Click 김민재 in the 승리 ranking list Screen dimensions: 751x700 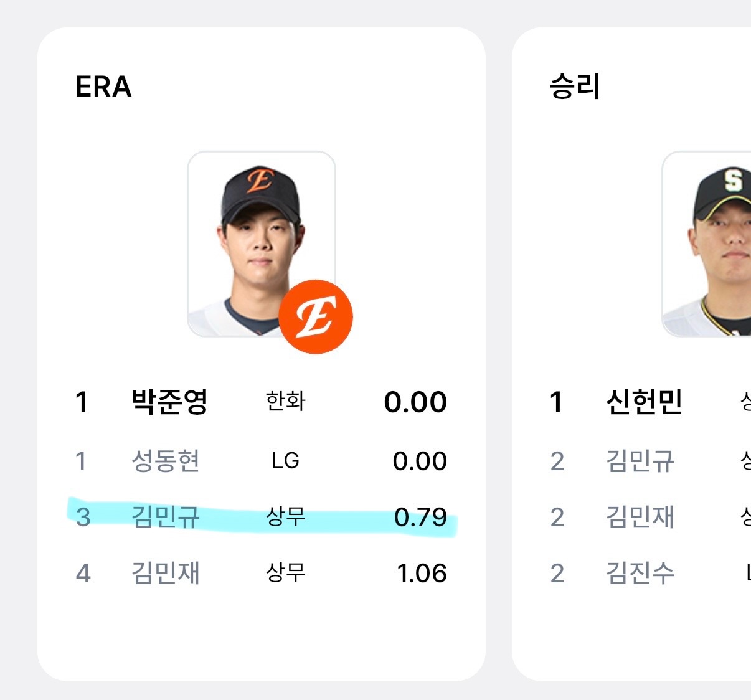point(640,517)
